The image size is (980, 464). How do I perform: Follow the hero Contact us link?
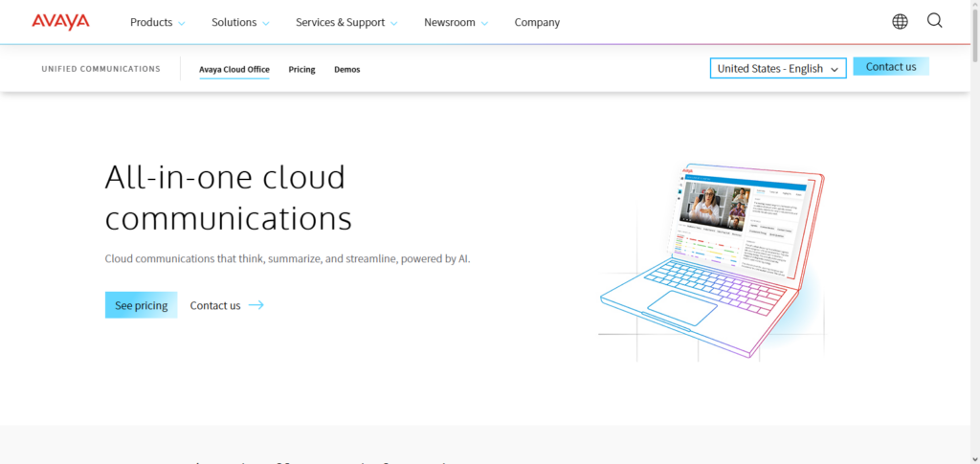click(215, 305)
